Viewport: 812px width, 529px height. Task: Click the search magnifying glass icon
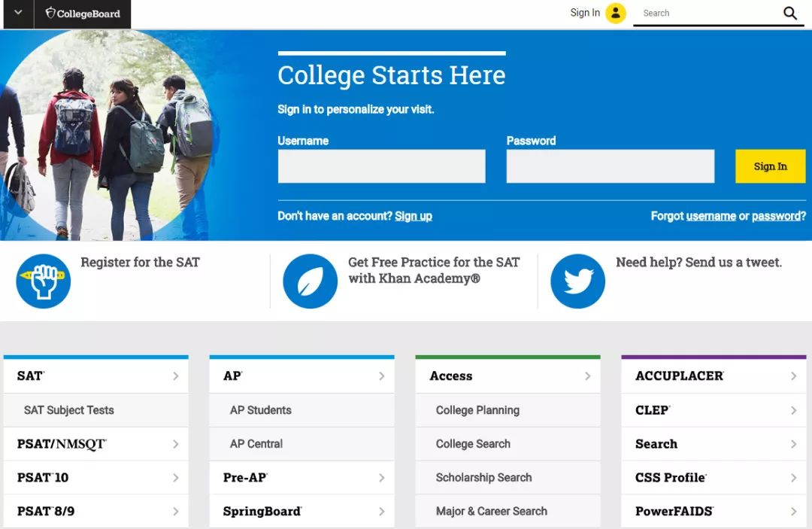click(x=789, y=13)
